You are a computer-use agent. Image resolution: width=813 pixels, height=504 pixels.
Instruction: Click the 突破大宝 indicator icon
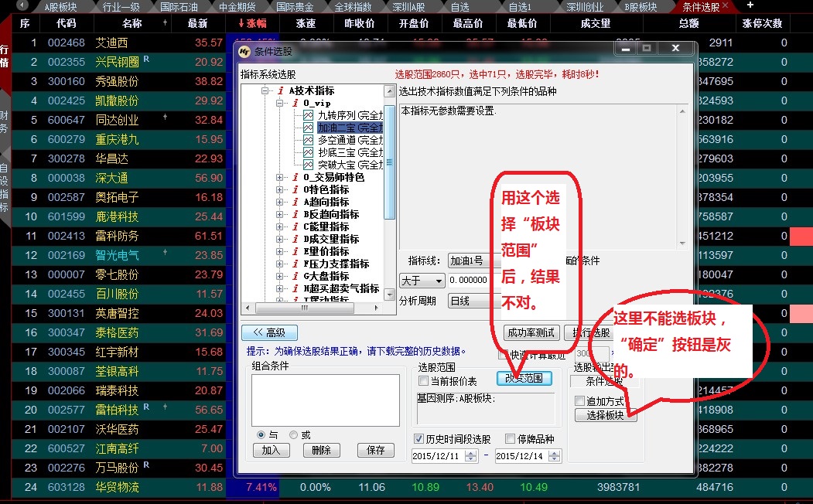pyautogui.click(x=308, y=165)
